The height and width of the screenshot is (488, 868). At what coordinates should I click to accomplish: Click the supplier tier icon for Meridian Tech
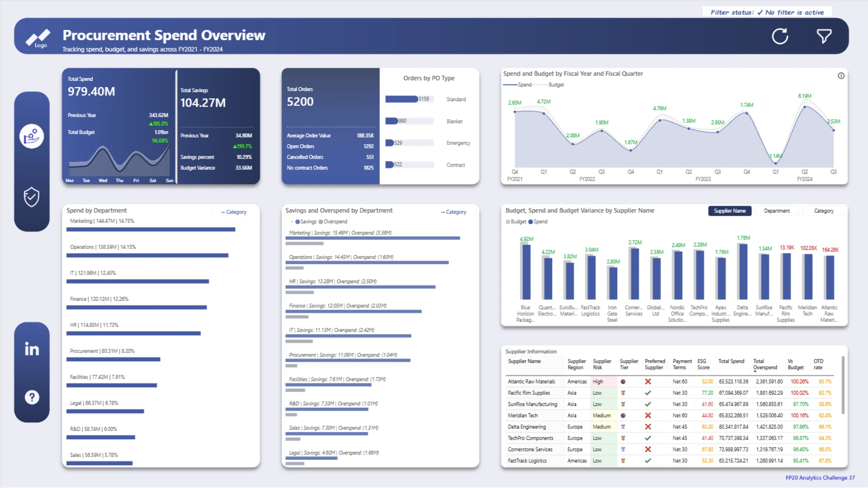[x=623, y=415]
